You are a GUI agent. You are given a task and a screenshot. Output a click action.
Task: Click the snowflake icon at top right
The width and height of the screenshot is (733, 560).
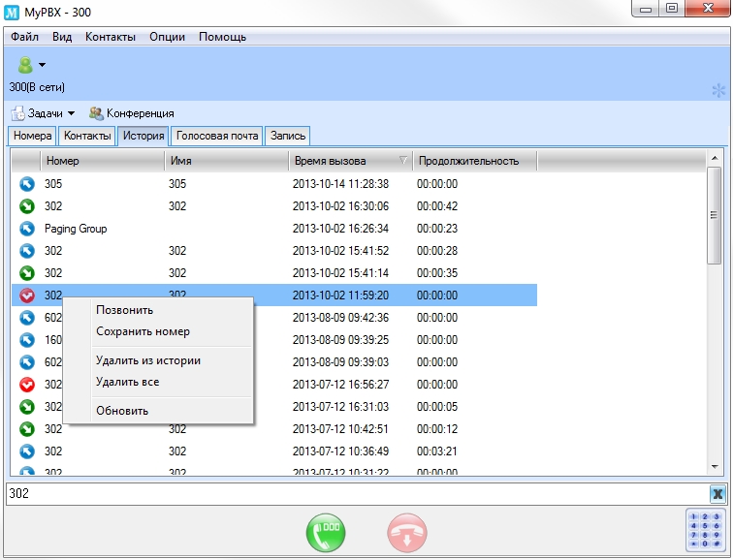(x=718, y=90)
